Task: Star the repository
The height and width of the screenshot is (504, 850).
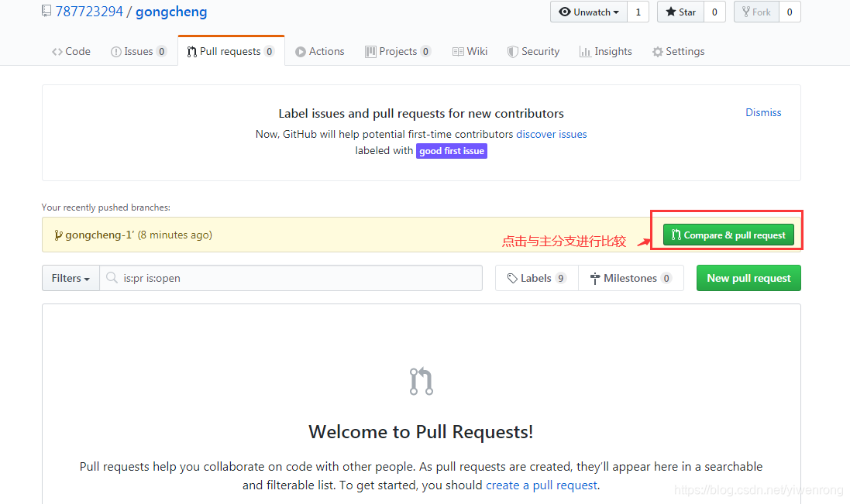Action: click(x=681, y=12)
